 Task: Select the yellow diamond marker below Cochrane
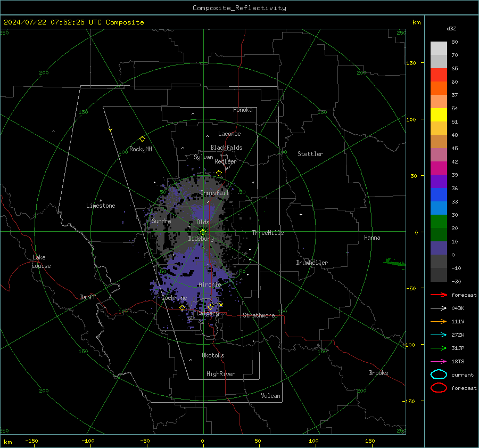183,308
